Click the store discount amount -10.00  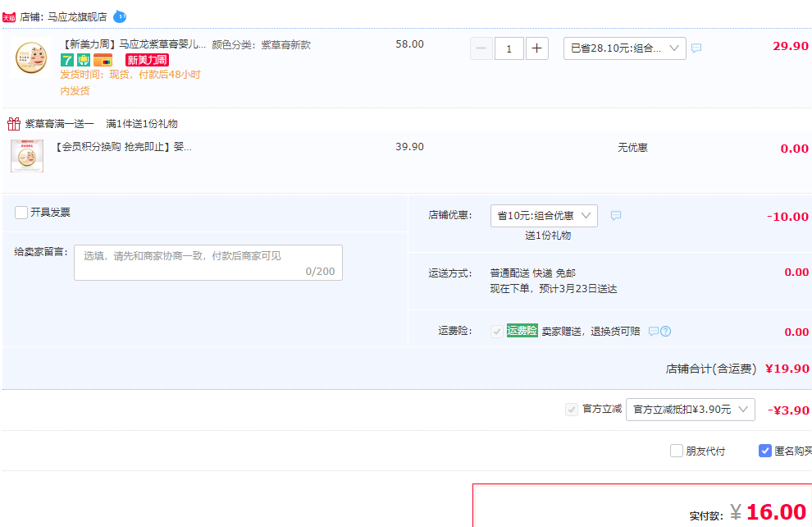click(x=787, y=217)
